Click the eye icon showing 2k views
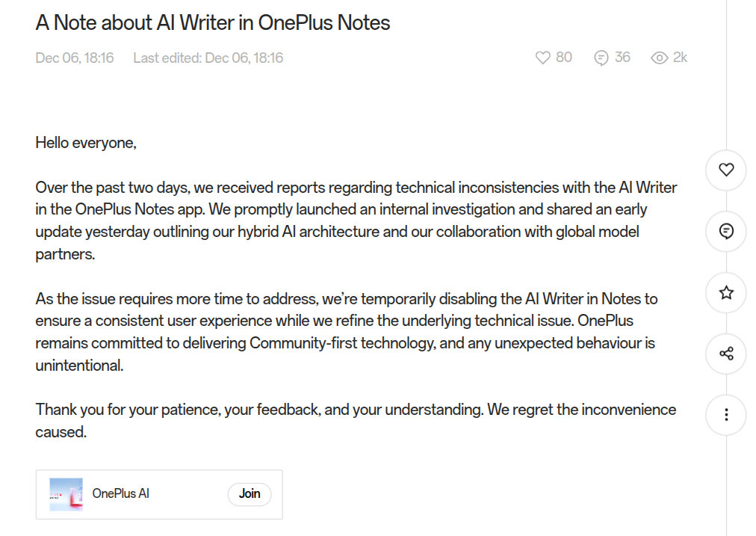Viewport: 756px width, 536px height. pyautogui.click(x=660, y=57)
